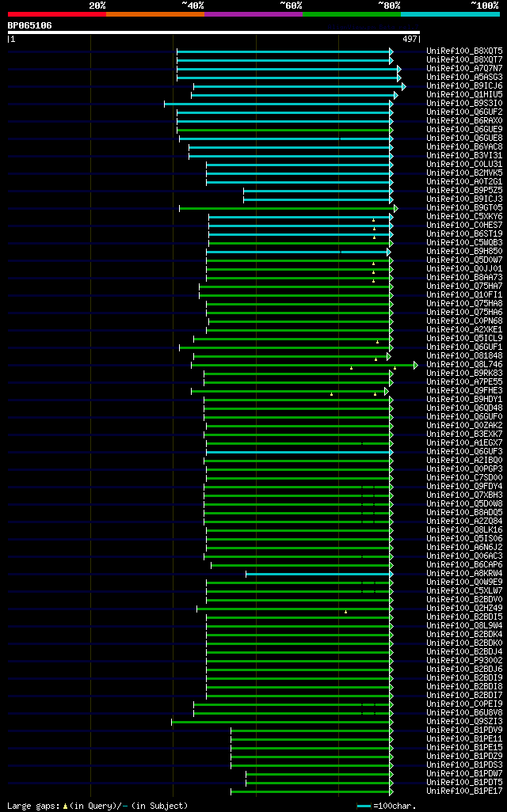This screenshot has height=812, width=507.
Task: Open the UniRef100_Q8L9W4 label
Action: coord(464,625)
